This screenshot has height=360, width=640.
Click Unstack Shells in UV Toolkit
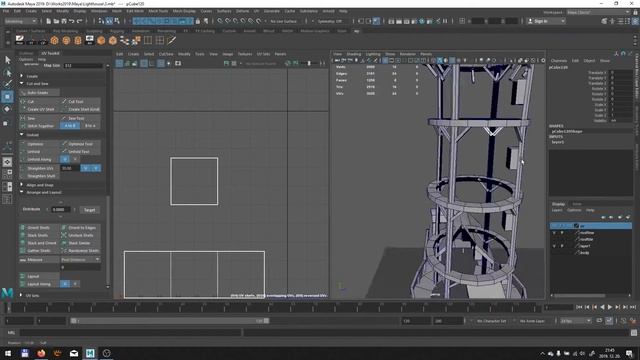click(80, 235)
